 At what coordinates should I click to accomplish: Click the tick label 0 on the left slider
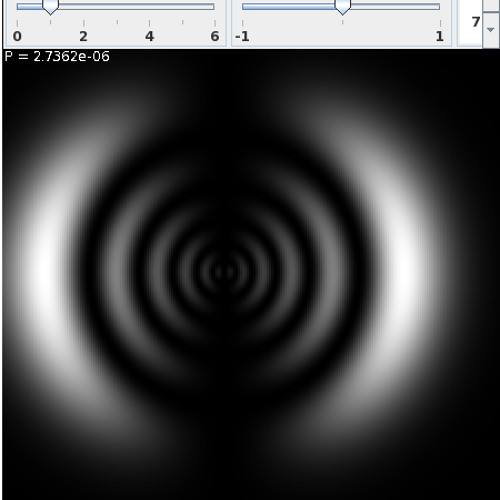pos(17,36)
